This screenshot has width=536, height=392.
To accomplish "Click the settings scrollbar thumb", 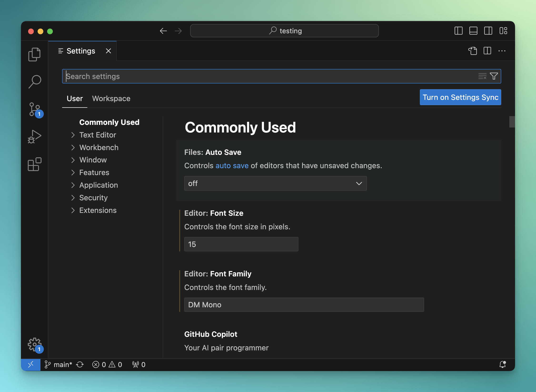I will click(x=512, y=122).
